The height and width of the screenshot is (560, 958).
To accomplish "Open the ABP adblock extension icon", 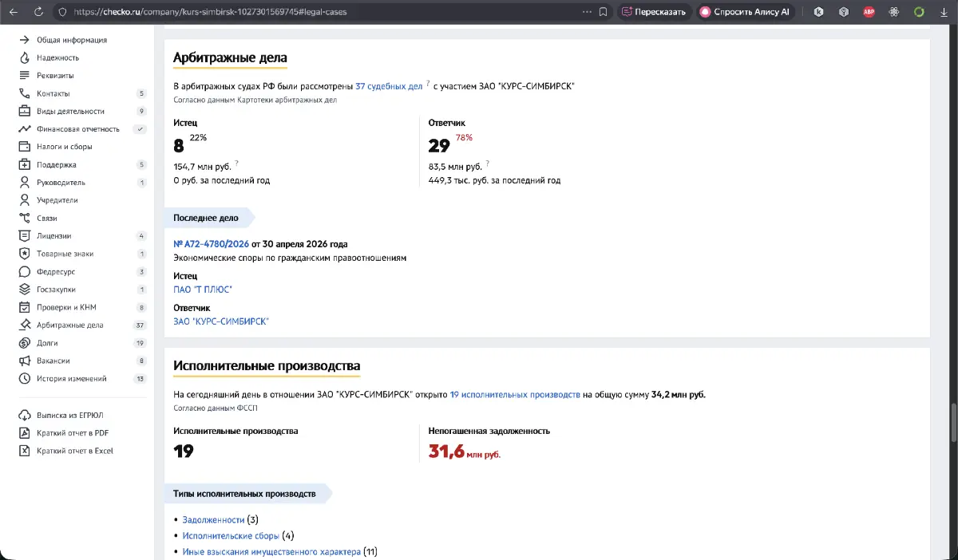I will (x=869, y=12).
